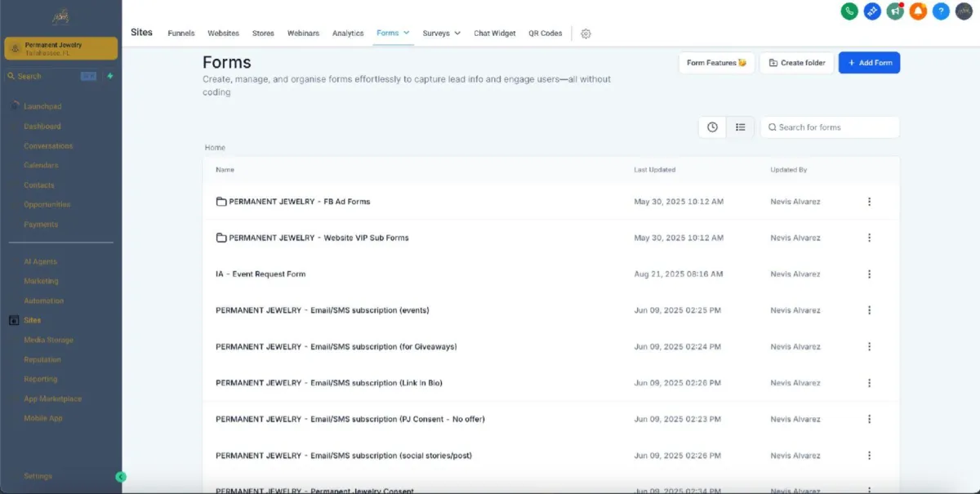This screenshot has height=494, width=980.
Task: Open the subscription (Link In Bio) form name
Action: click(x=329, y=383)
